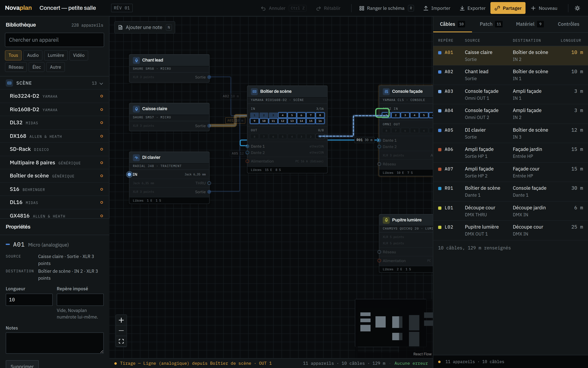Click the mixer icon on Console façade node

tap(386, 92)
